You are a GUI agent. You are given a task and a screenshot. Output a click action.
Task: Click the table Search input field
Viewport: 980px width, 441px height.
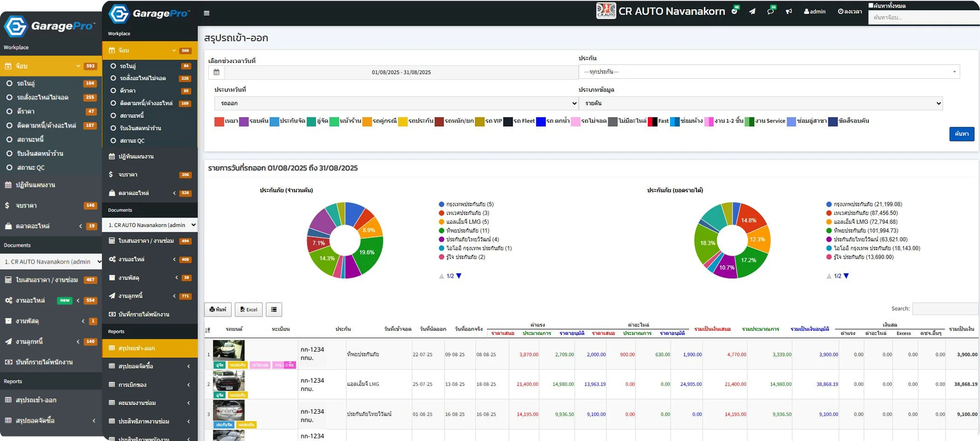click(945, 309)
